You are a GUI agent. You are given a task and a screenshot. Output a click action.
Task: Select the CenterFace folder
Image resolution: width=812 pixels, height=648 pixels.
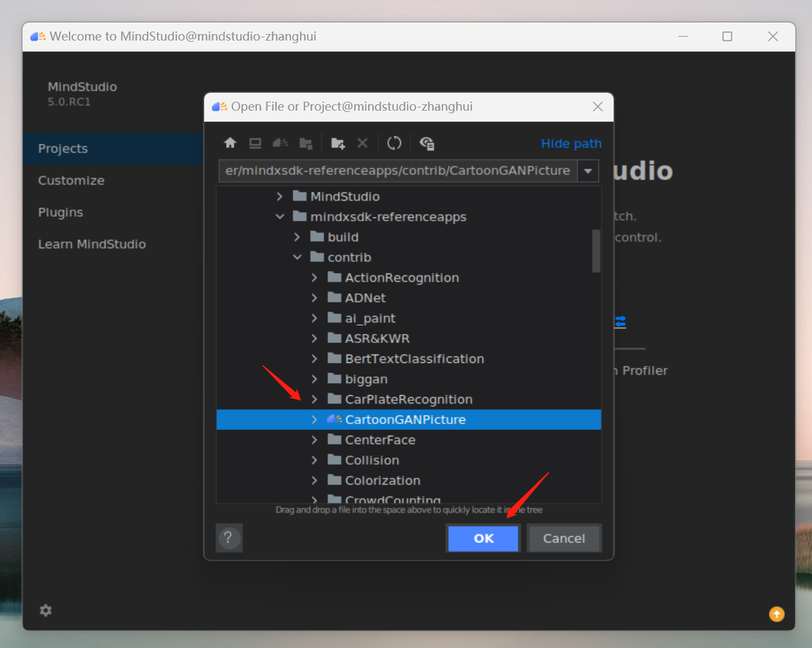click(x=409, y=440)
